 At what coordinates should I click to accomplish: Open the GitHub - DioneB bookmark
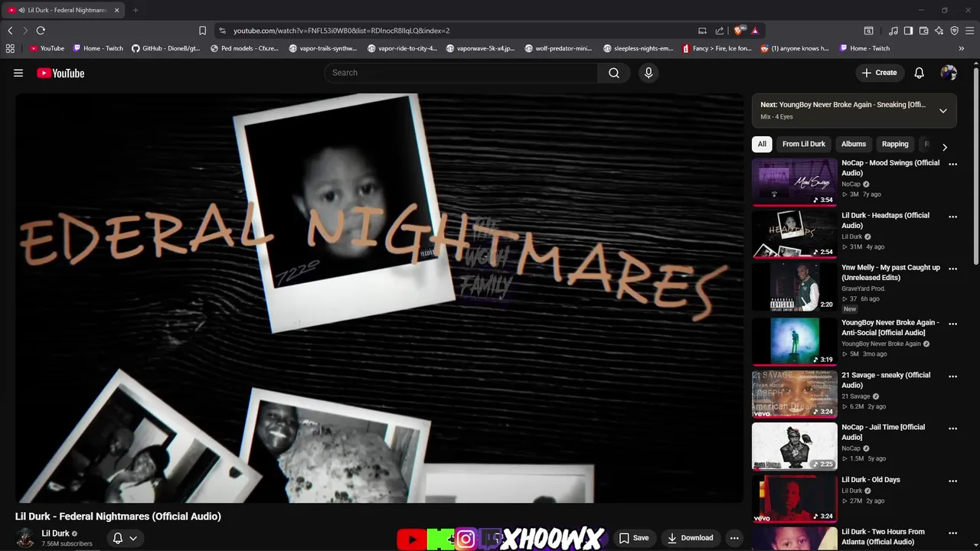pos(166,48)
